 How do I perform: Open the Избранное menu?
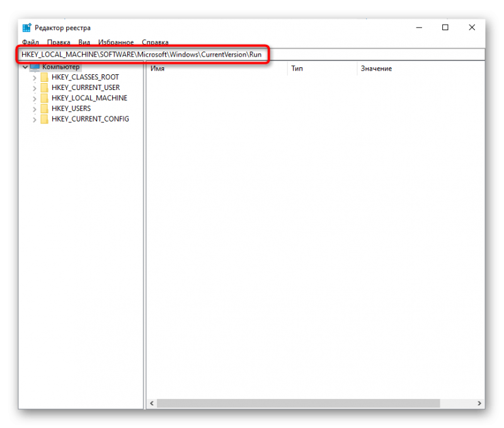[x=116, y=42]
